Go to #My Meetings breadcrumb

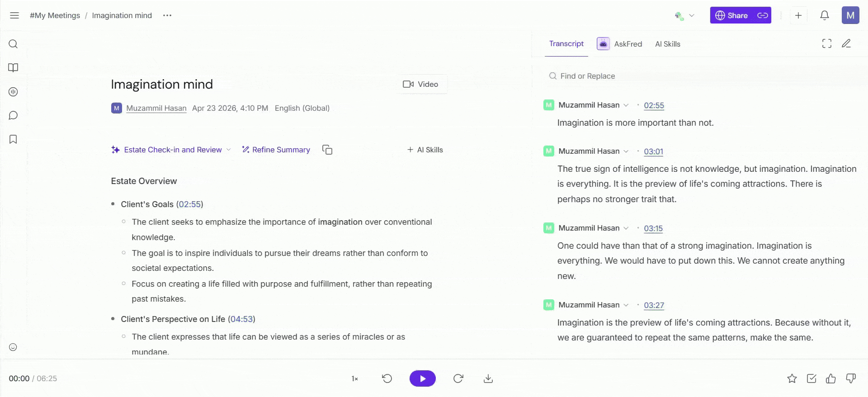point(55,15)
